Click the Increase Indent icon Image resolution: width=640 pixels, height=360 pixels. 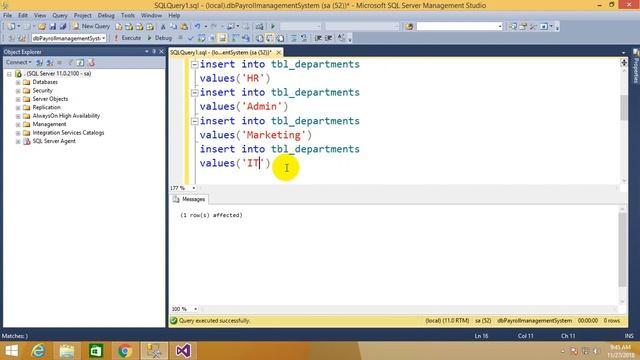point(328,38)
